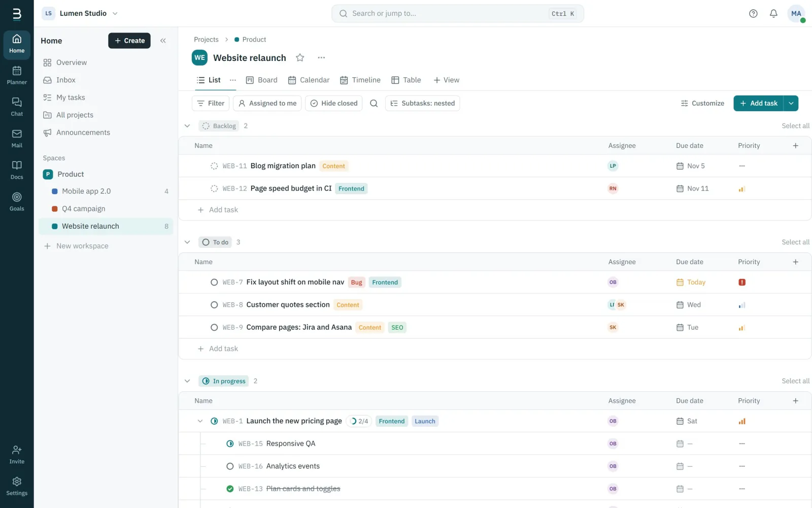
Task: Open the notifications bell
Action: pyautogui.click(x=773, y=14)
